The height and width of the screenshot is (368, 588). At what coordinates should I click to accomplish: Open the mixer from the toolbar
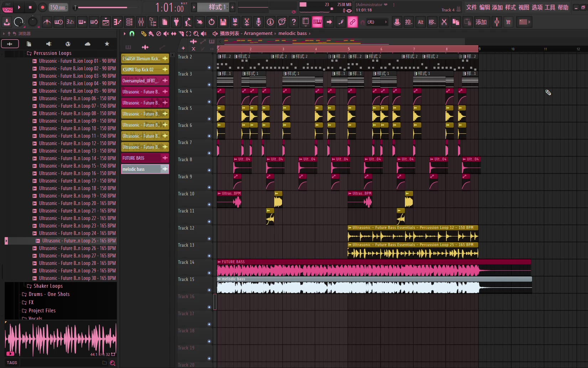click(x=141, y=22)
